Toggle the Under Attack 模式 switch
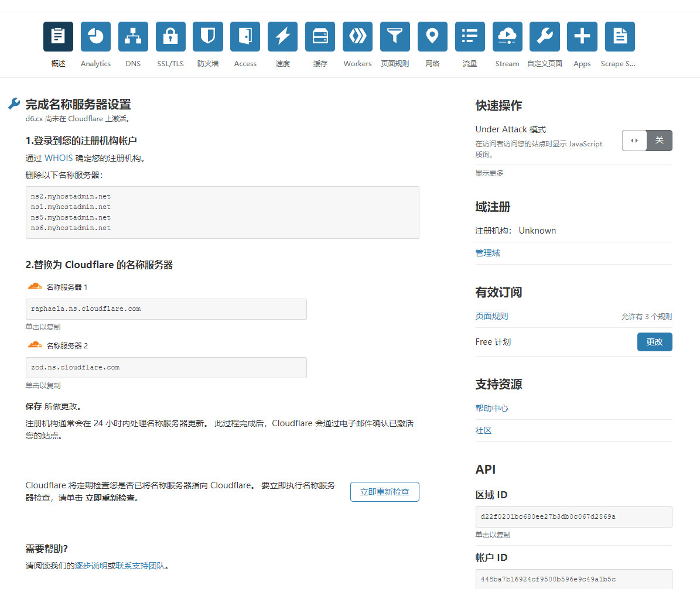 point(647,141)
